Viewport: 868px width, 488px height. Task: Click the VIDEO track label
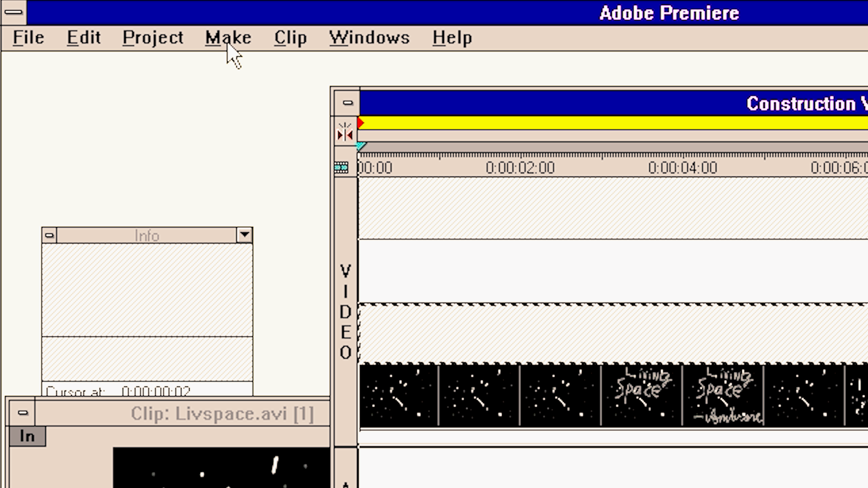(345, 312)
